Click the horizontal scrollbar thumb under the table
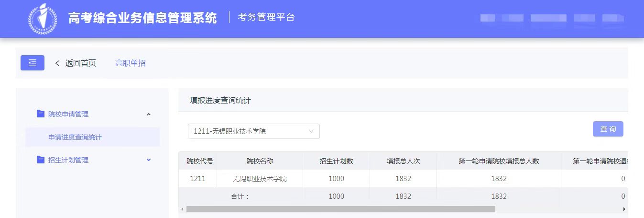 coord(340,209)
